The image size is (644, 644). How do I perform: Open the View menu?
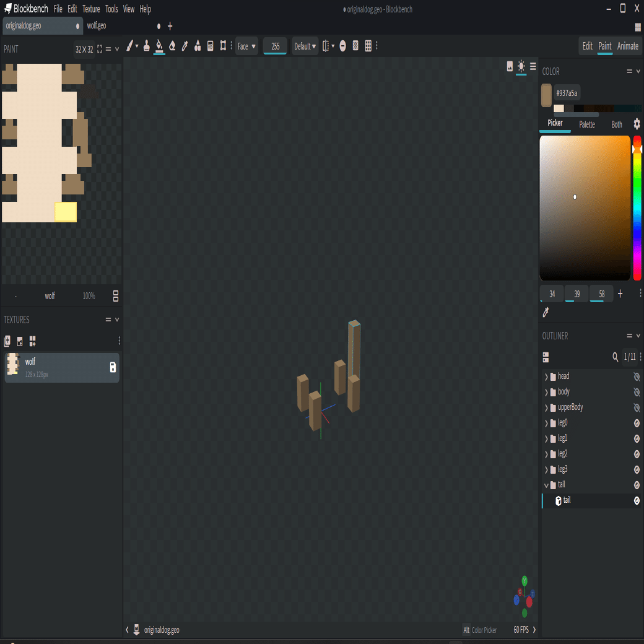pos(129,9)
